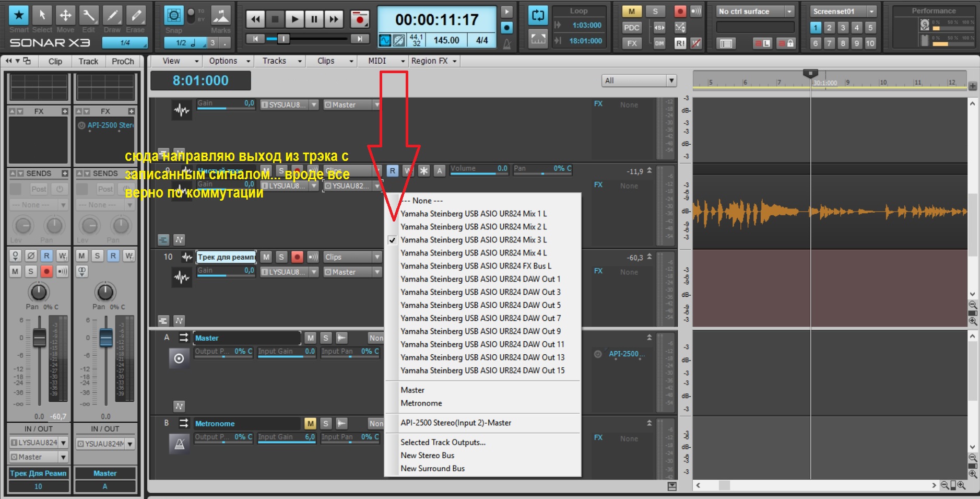Pick the Erase tool
980x499 pixels.
pos(136,16)
